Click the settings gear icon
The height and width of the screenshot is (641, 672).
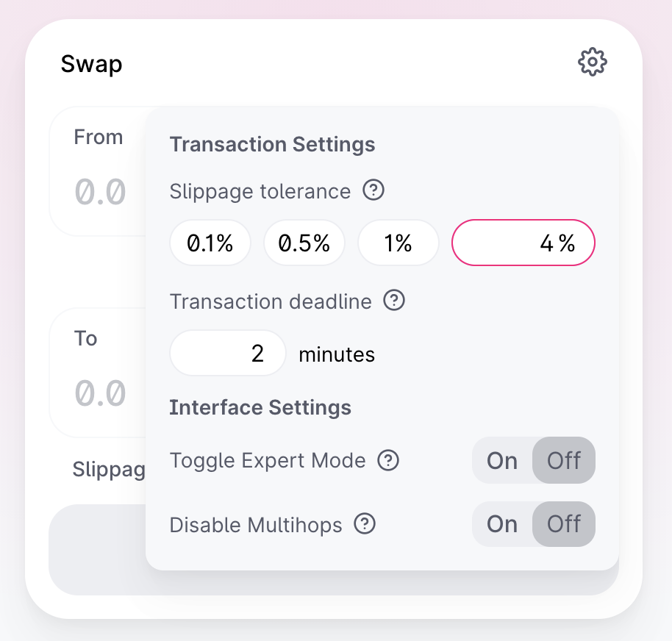tap(593, 62)
